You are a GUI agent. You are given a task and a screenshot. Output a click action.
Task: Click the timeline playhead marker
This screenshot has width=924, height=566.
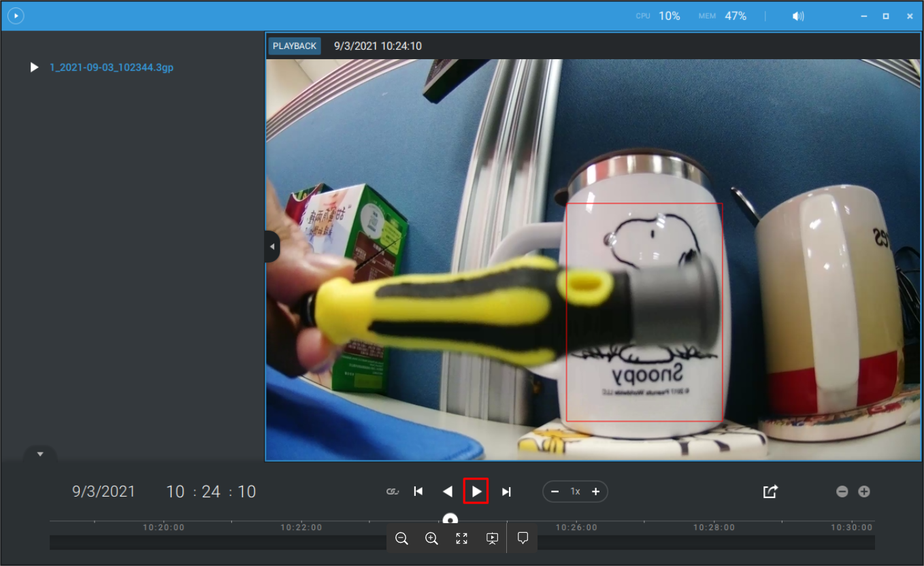click(450, 520)
